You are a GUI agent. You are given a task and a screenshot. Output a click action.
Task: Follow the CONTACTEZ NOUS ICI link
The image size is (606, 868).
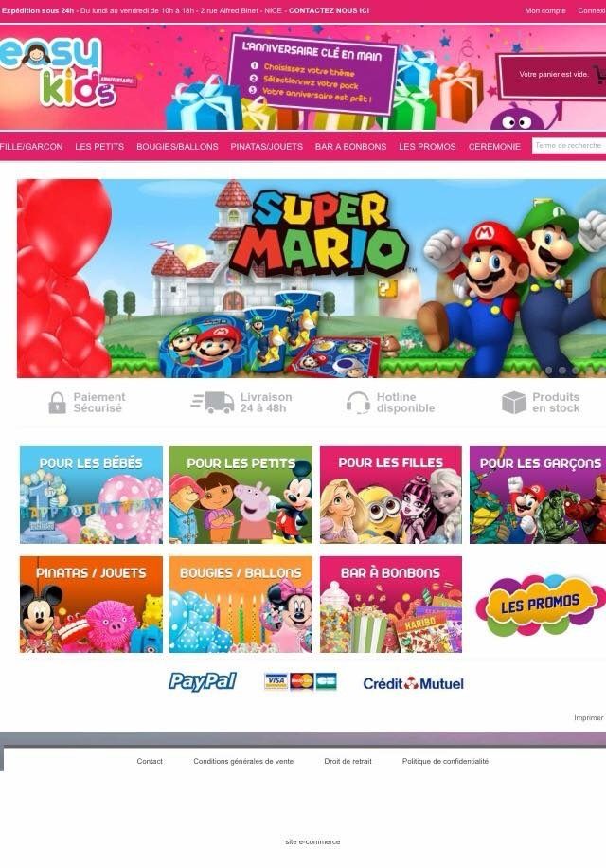coord(329,10)
